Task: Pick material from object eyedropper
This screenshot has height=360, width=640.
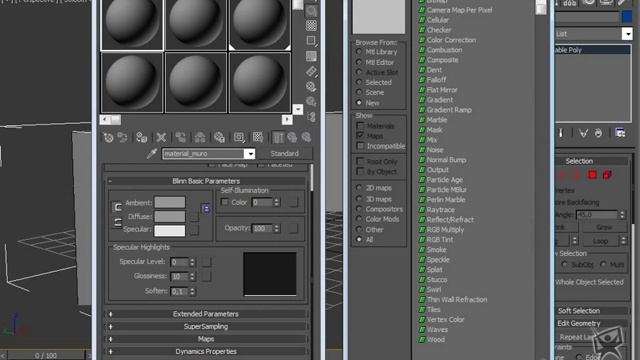Action: (x=151, y=153)
